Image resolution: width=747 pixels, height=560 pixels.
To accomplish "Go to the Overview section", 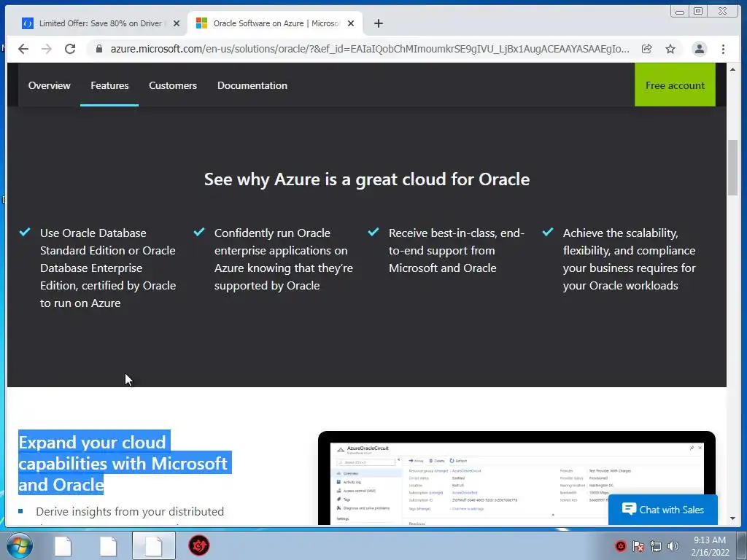I will 49,86.
